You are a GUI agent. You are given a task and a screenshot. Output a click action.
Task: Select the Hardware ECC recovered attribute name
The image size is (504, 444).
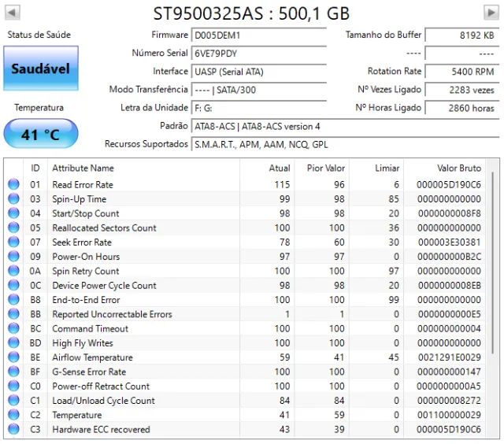tap(102, 430)
